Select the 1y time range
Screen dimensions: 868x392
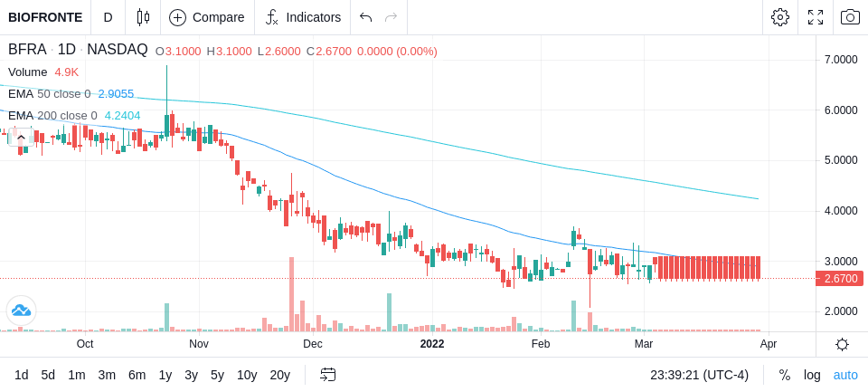click(165, 376)
